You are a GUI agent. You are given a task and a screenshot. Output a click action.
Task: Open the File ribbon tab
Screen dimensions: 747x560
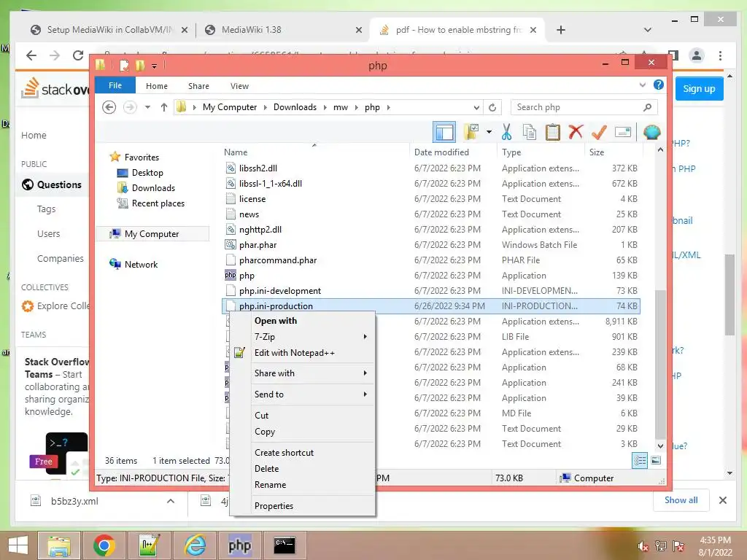click(x=115, y=85)
